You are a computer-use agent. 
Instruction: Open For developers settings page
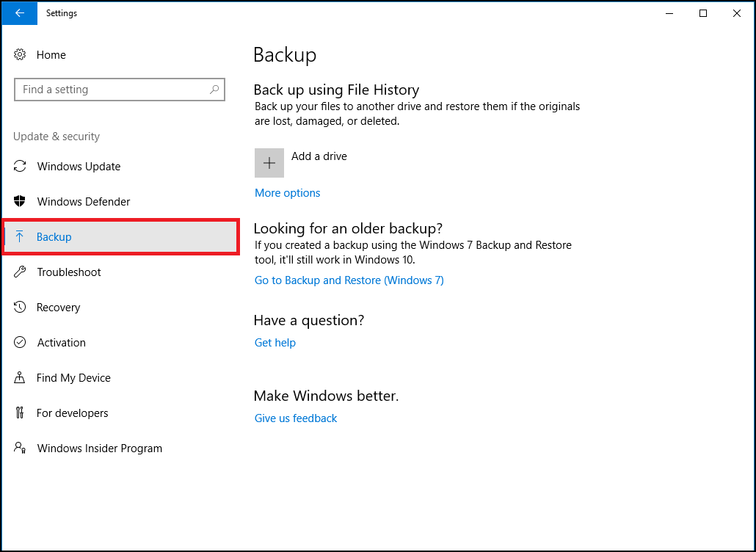(x=72, y=413)
